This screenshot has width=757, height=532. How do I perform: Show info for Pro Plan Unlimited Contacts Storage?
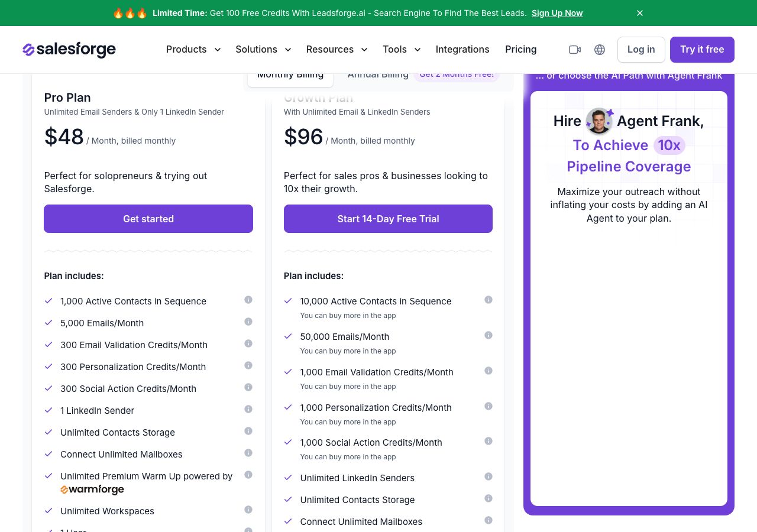tap(248, 431)
